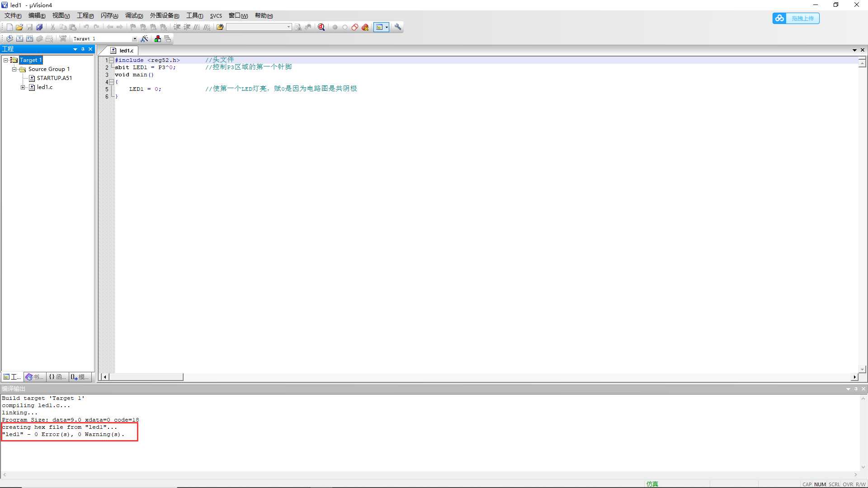Open project panel dropdown arrow
868x488 pixels.
tap(75, 49)
